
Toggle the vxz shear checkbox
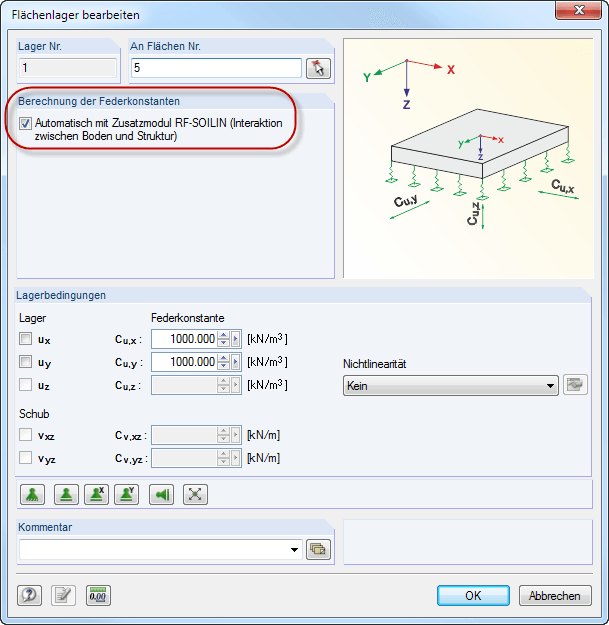[x=26, y=434]
